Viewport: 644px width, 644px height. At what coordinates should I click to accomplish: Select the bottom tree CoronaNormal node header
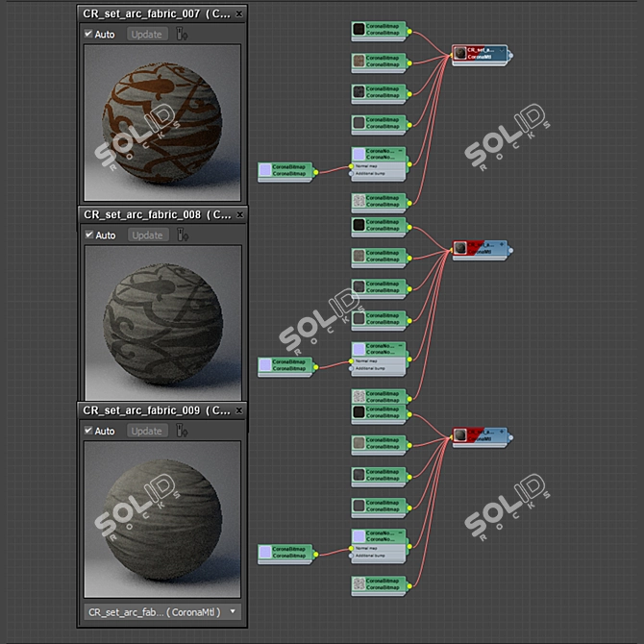pos(379,536)
